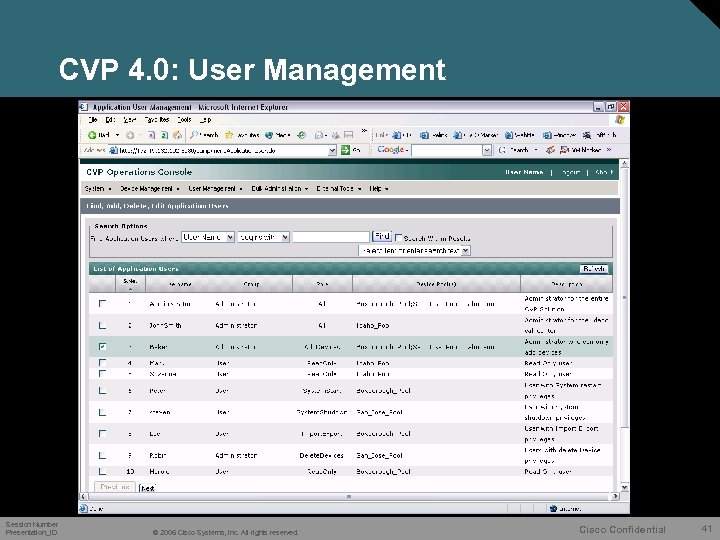The image size is (720, 540).
Task: Click the Print icon in IE toolbar
Action: pos(336,135)
